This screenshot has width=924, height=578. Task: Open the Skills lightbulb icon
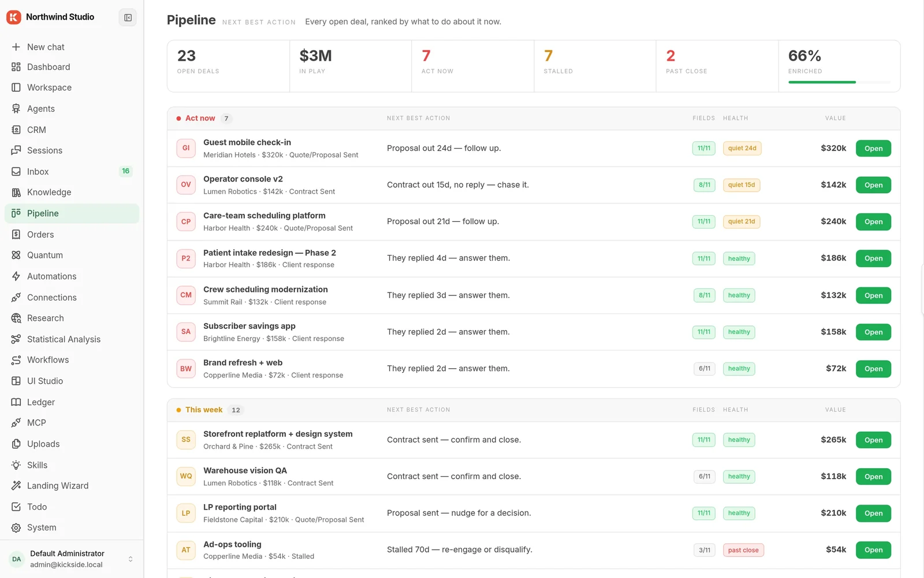pyautogui.click(x=16, y=465)
